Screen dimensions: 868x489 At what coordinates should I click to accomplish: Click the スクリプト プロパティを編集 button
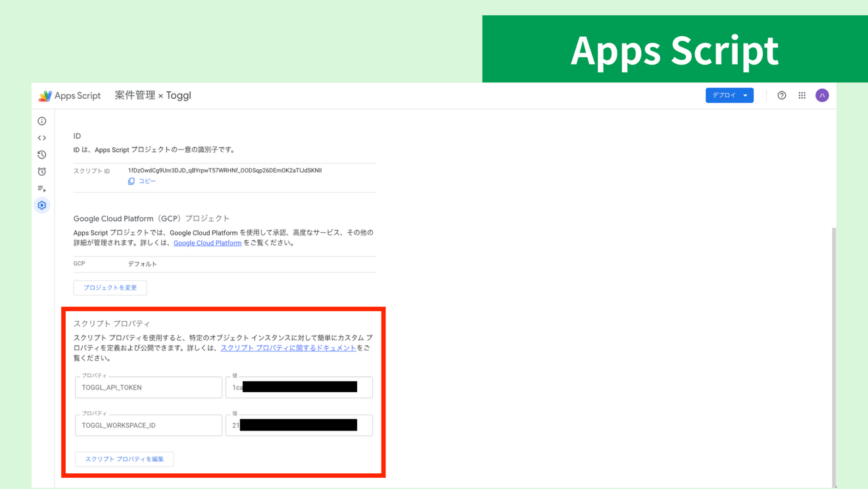(124, 459)
